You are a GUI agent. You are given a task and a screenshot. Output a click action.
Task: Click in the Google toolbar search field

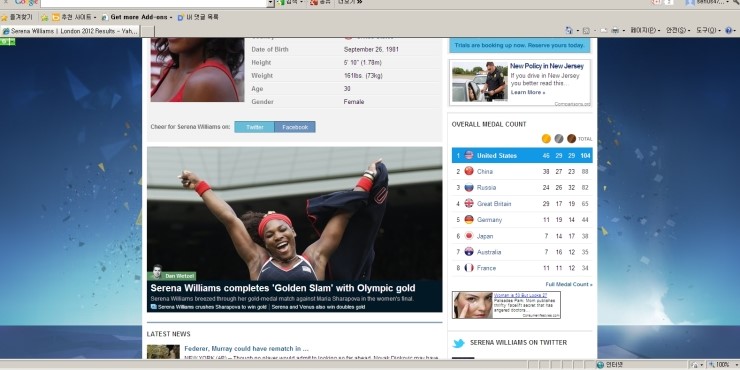click(x=153, y=3)
